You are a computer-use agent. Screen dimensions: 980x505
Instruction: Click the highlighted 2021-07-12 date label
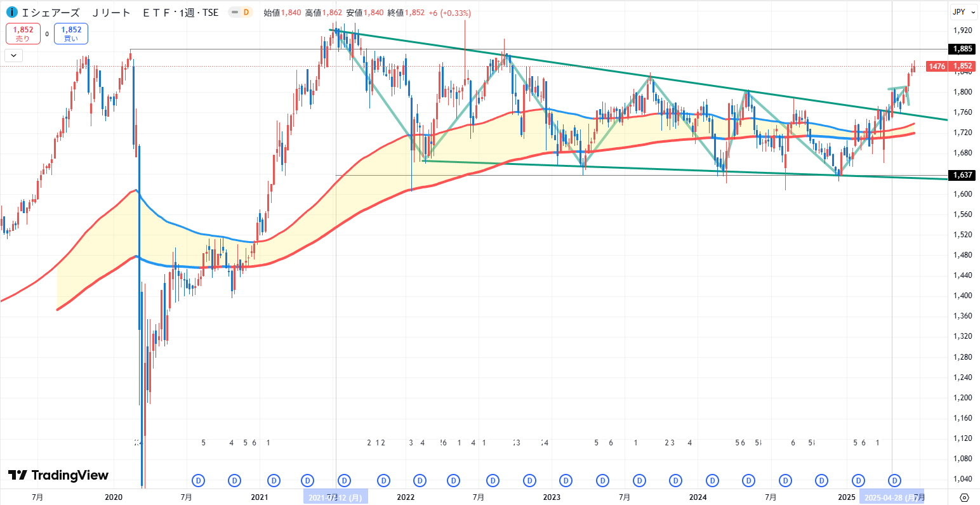click(336, 497)
